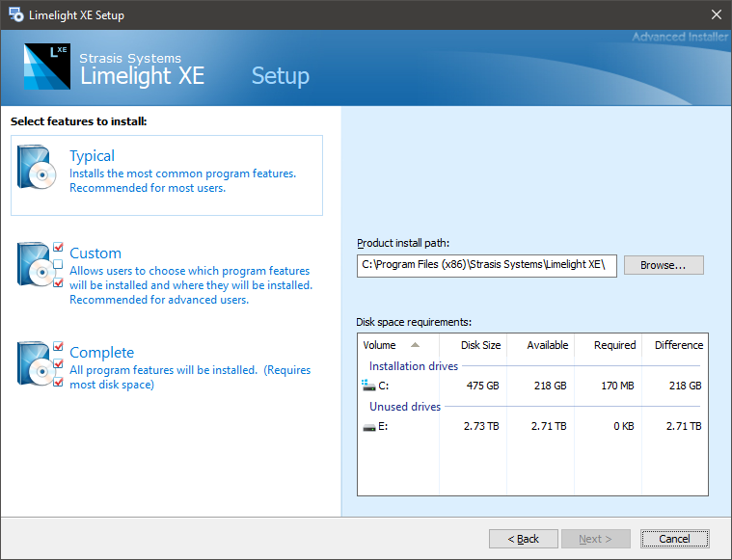Choose the Complete heading link
Image resolution: width=732 pixels, height=560 pixels.
[102, 353]
